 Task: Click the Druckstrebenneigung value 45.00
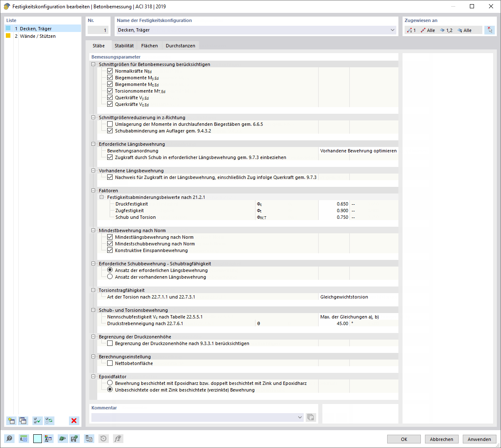(x=334, y=323)
